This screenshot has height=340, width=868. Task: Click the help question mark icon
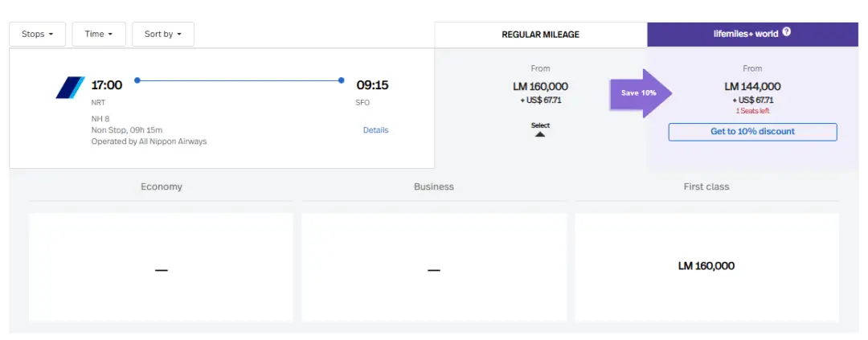786,33
